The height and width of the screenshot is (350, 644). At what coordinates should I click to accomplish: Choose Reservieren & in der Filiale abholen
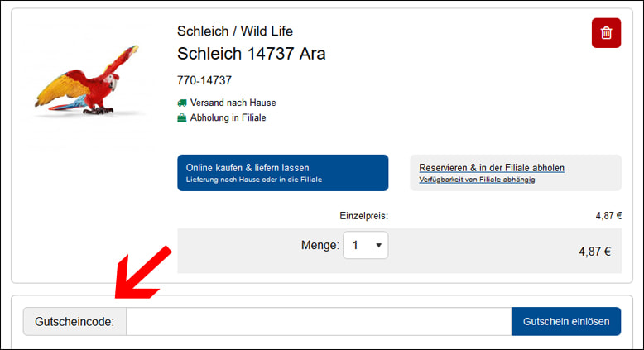[x=516, y=173]
